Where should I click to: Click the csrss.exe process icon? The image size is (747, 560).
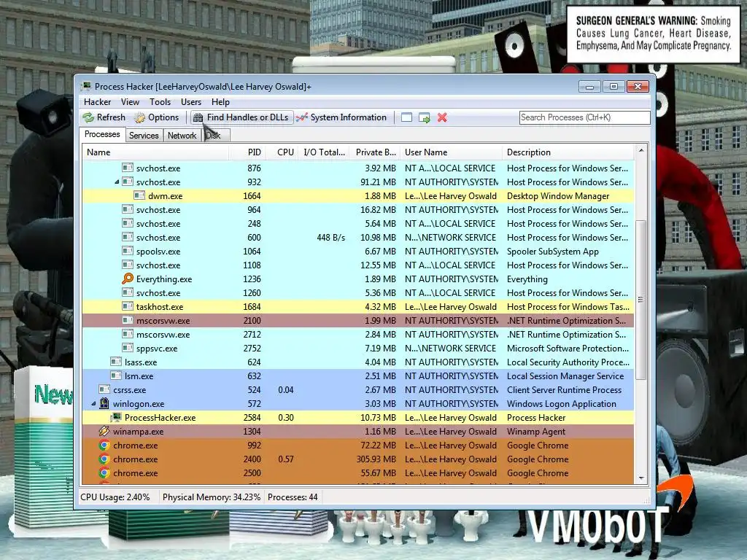[104, 389]
